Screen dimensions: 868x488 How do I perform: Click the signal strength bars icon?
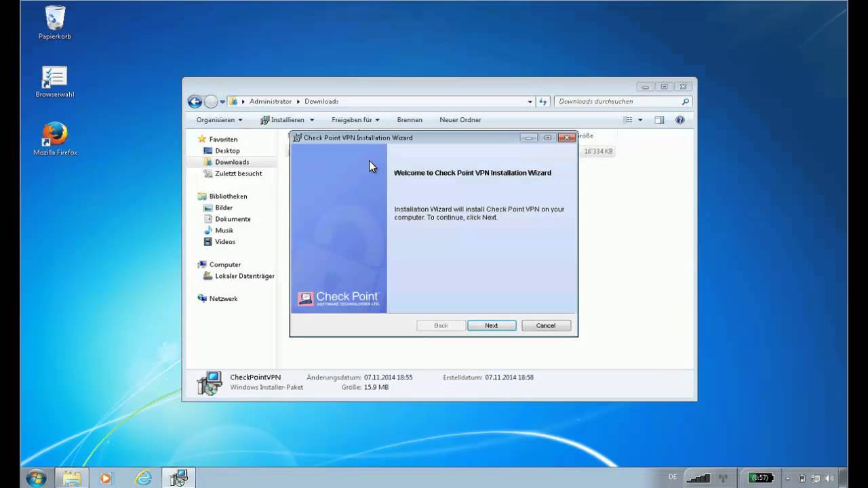(x=699, y=478)
